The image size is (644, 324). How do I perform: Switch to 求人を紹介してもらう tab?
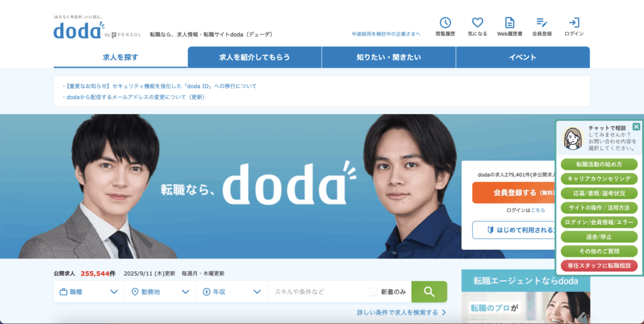pos(255,57)
